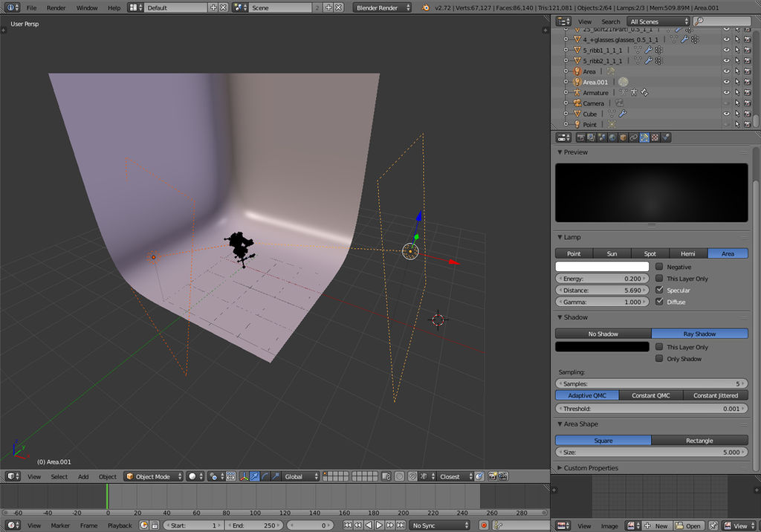The height and width of the screenshot is (532, 761).
Task: Select the translate manipulator arrow icon
Action: click(x=255, y=477)
